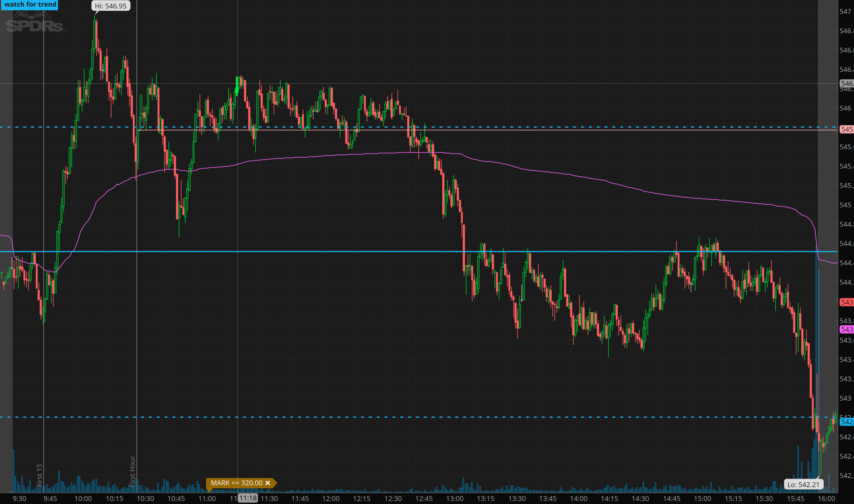The height and width of the screenshot is (504, 854).
Task: Click the pink 545 price tag on axis
Action: pos(846,129)
